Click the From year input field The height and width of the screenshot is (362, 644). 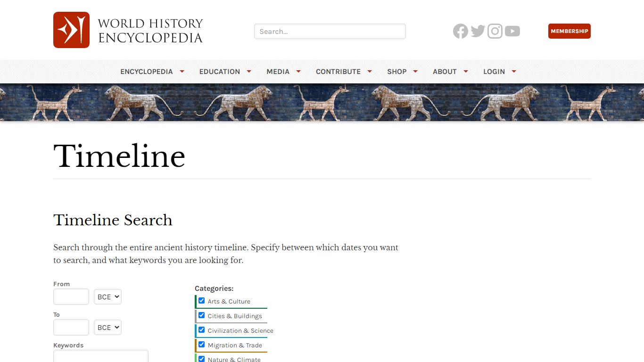71,297
